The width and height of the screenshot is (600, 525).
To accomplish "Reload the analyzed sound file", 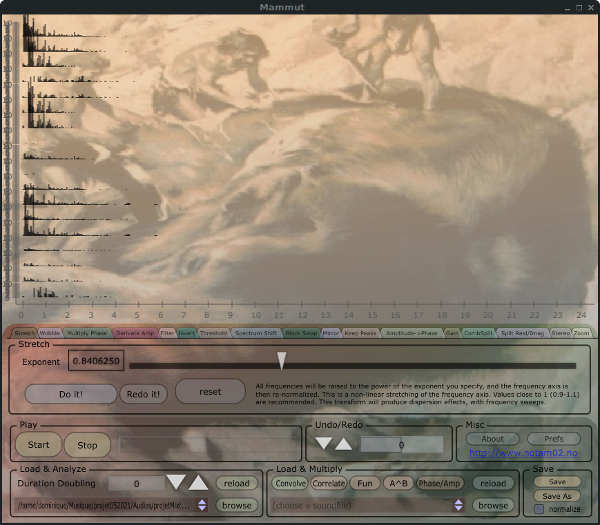I will point(236,483).
